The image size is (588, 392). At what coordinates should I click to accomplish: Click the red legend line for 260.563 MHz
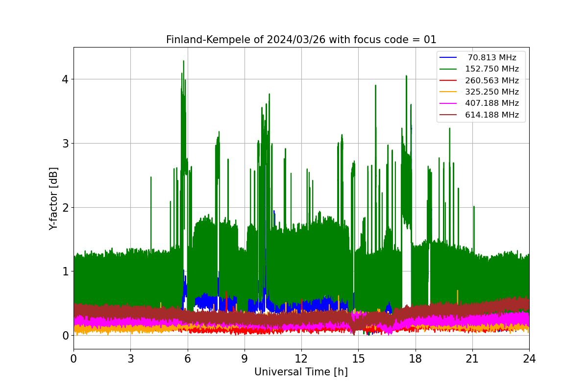(x=448, y=81)
